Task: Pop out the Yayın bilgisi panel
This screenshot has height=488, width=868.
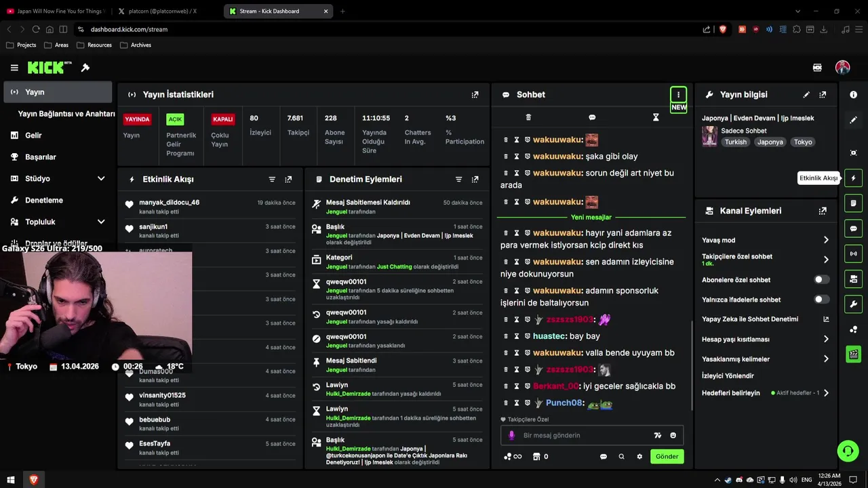Action: click(x=823, y=95)
